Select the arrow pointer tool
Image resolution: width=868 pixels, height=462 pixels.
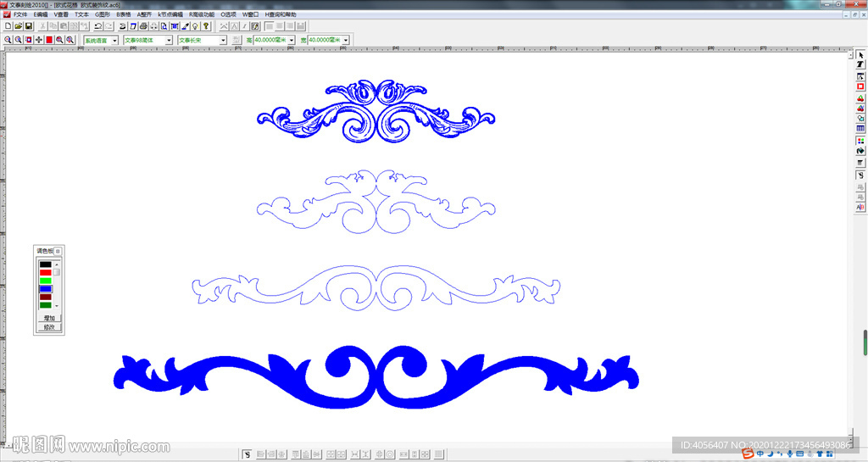click(x=860, y=55)
